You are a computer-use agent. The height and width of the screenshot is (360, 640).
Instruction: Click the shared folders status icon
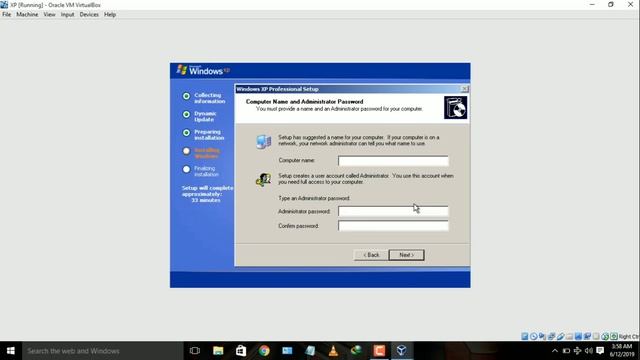(x=569, y=336)
